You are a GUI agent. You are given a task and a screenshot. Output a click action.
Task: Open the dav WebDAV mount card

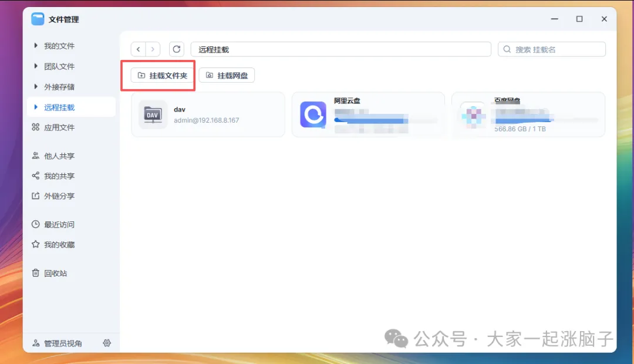(208, 114)
